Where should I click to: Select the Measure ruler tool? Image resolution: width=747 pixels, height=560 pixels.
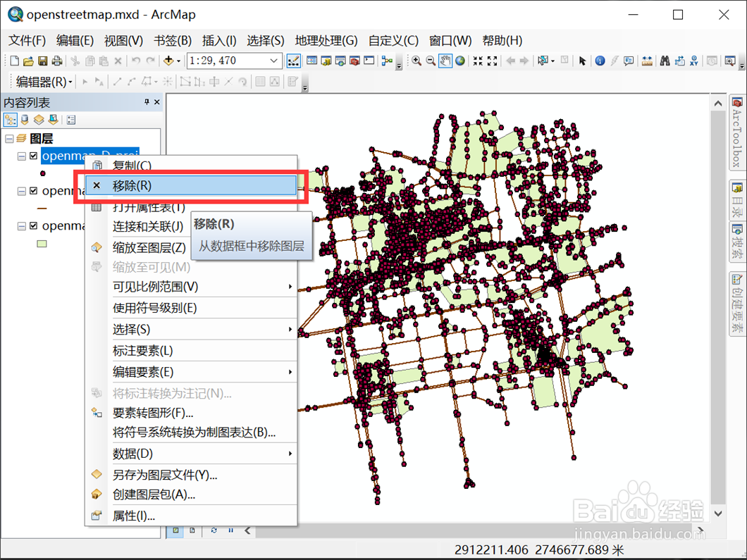pyautogui.click(x=647, y=61)
